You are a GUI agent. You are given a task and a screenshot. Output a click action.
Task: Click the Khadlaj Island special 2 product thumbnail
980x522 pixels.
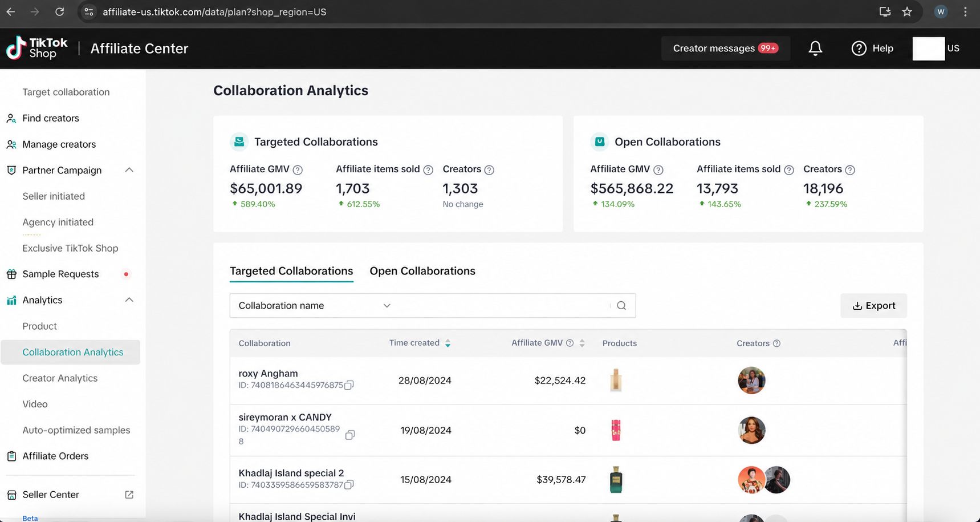coord(616,480)
